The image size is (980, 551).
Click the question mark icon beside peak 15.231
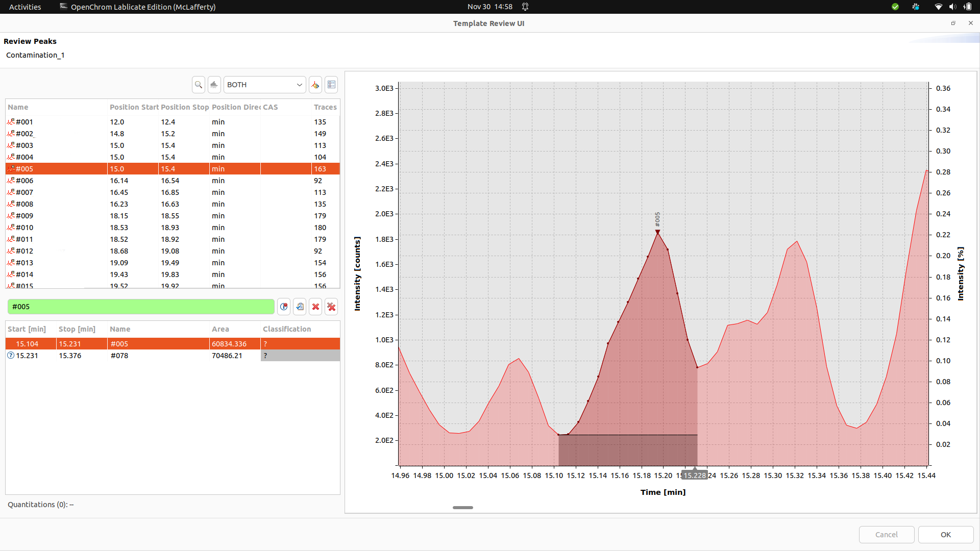pos(10,356)
